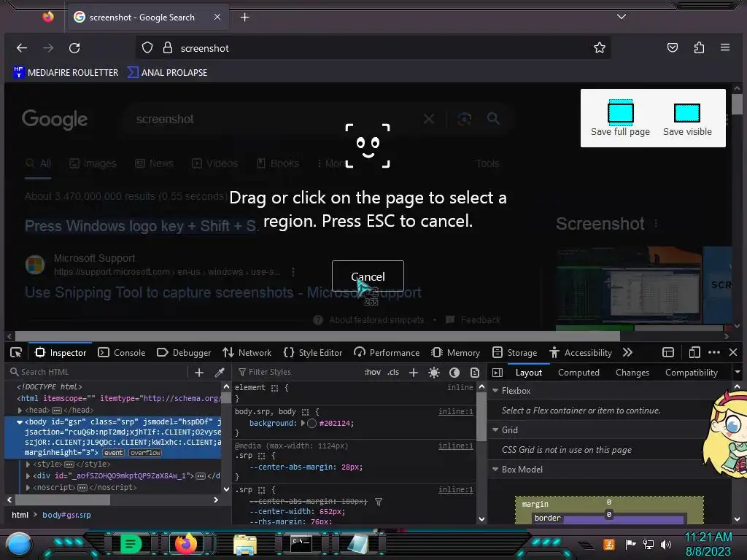Screen dimensions: 747x560
Task: Click the tracking protection shield icon
Action: pyautogui.click(x=147, y=48)
